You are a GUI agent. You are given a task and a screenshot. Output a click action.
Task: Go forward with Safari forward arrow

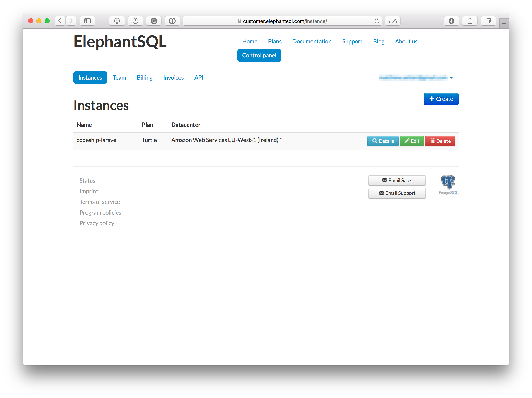pos(71,21)
